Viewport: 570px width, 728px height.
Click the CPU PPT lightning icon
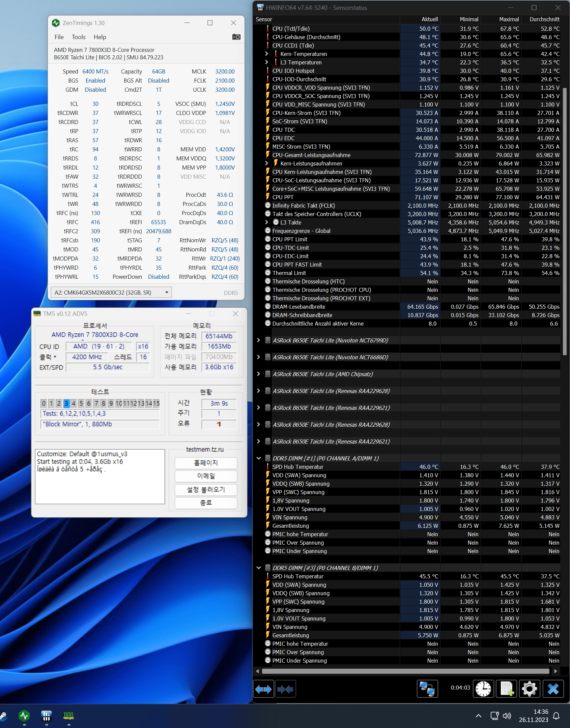point(268,197)
